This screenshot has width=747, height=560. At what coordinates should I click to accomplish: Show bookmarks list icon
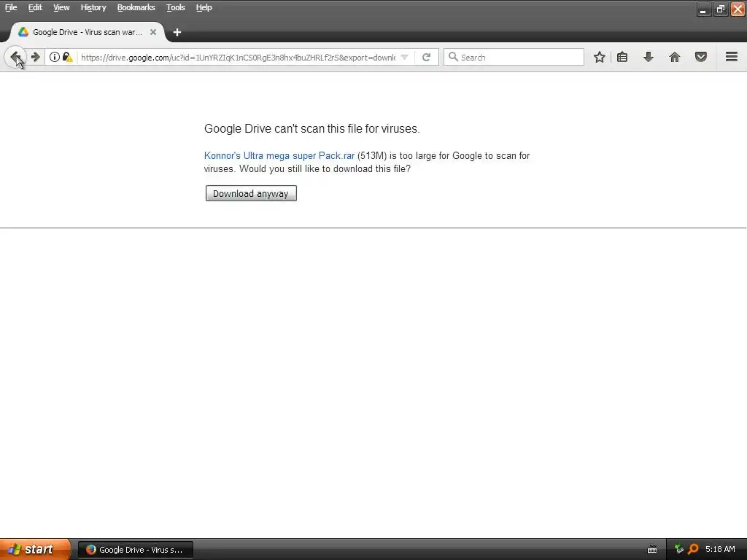(x=622, y=57)
